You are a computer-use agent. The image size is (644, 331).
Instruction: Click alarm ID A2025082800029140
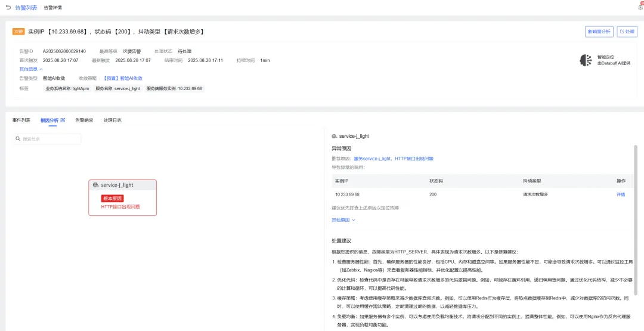[64, 51]
